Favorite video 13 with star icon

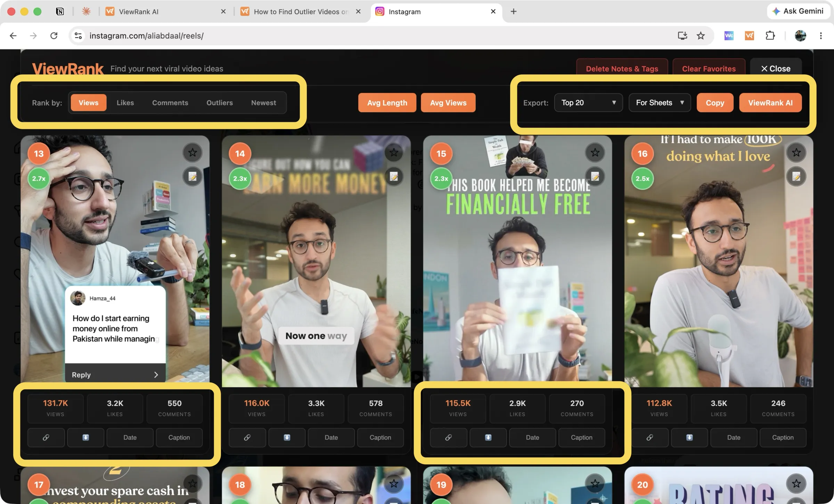(x=193, y=152)
